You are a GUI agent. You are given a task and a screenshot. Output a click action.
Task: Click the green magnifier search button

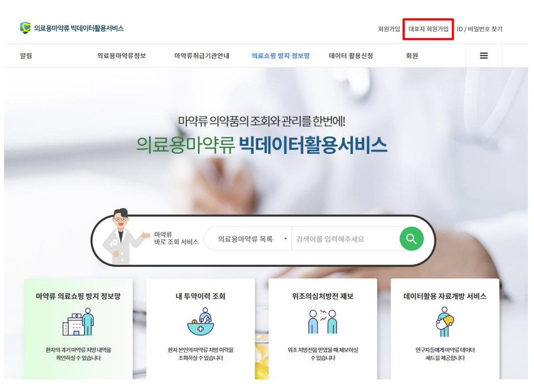411,239
